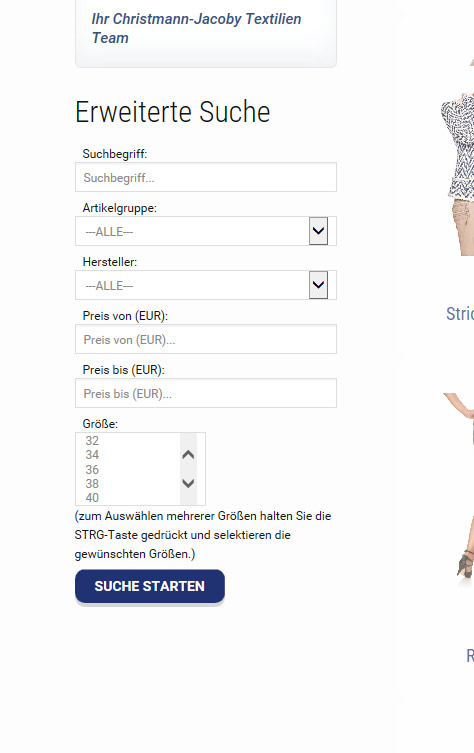Click the Suchbegriff text input field
The height and width of the screenshot is (753, 474).
point(206,177)
